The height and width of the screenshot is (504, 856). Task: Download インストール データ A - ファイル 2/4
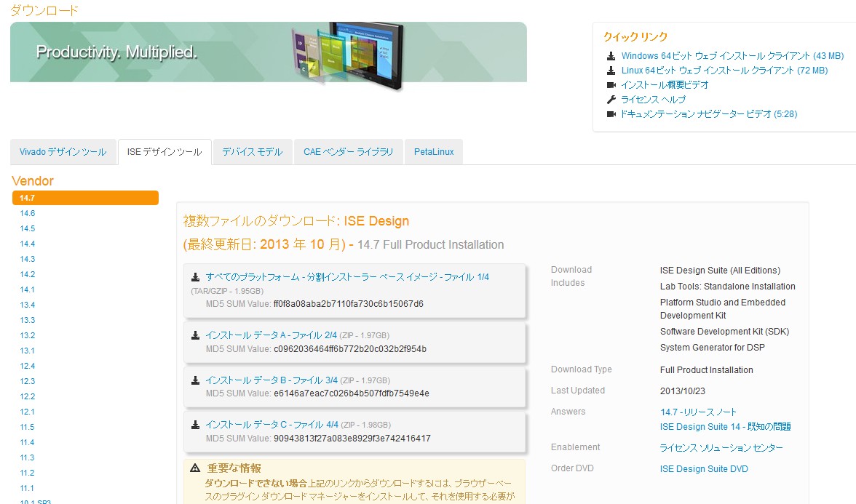point(272,335)
